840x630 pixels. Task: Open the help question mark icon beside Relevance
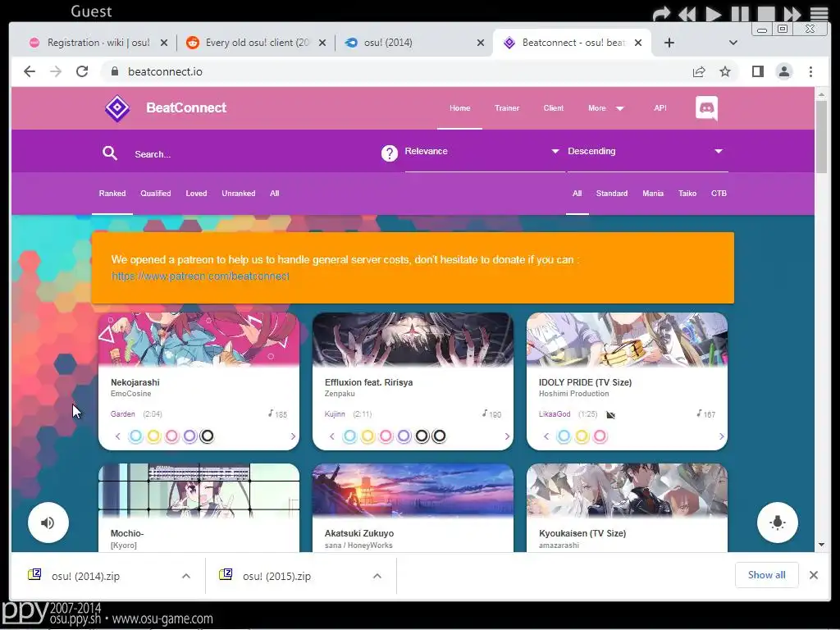pyautogui.click(x=390, y=153)
